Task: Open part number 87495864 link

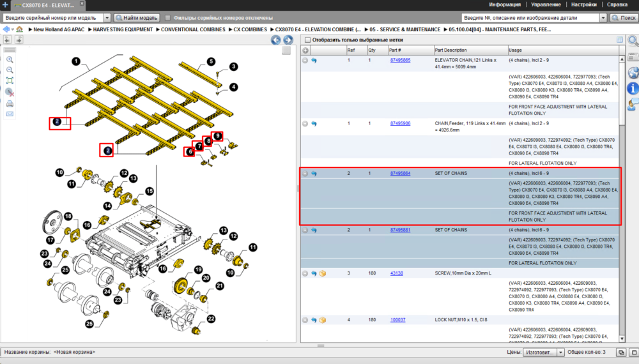Action: pos(400,174)
